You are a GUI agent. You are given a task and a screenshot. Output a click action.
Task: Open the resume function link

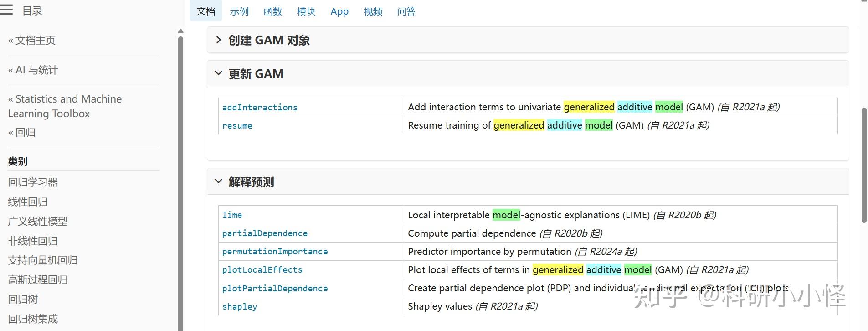tap(237, 125)
